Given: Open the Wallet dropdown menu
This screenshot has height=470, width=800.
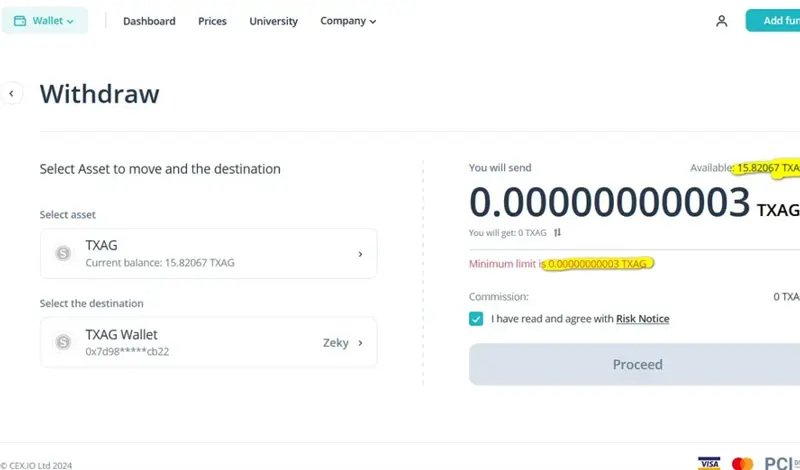Looking at the screenshot, I should click(x=44, y=21).
